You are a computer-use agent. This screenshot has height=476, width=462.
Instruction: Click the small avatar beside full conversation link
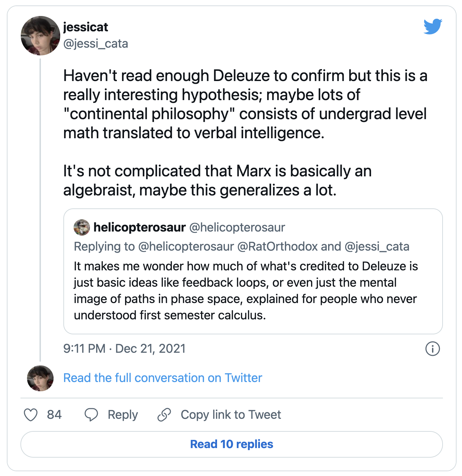(40, 378)
